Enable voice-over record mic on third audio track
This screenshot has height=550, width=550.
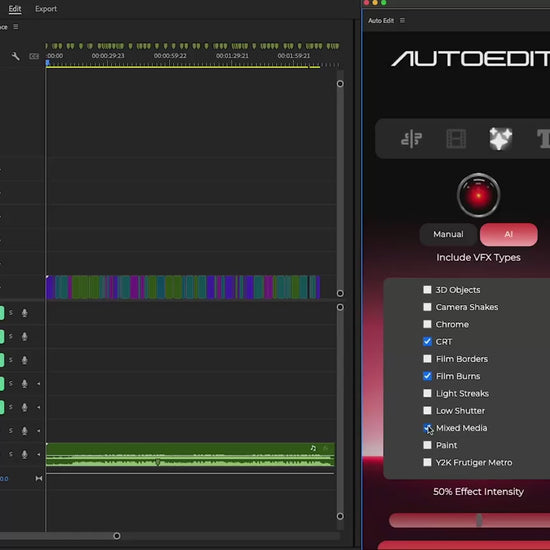(25, 360)
